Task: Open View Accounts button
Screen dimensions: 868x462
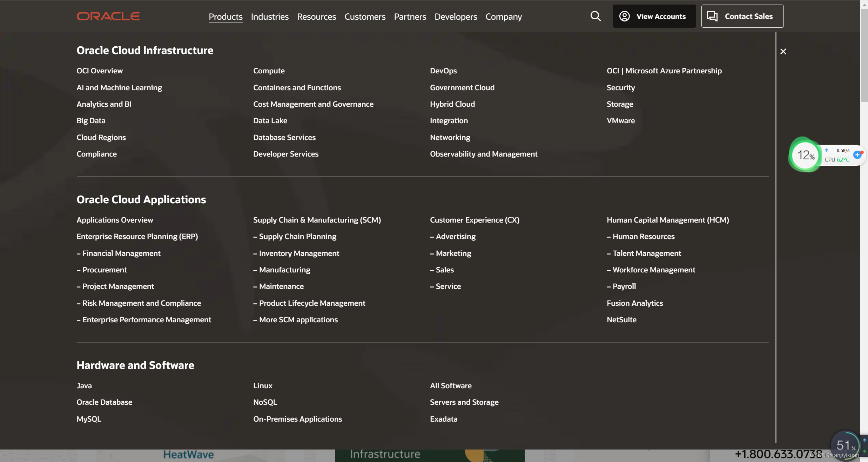Action: tap(654, 16)
